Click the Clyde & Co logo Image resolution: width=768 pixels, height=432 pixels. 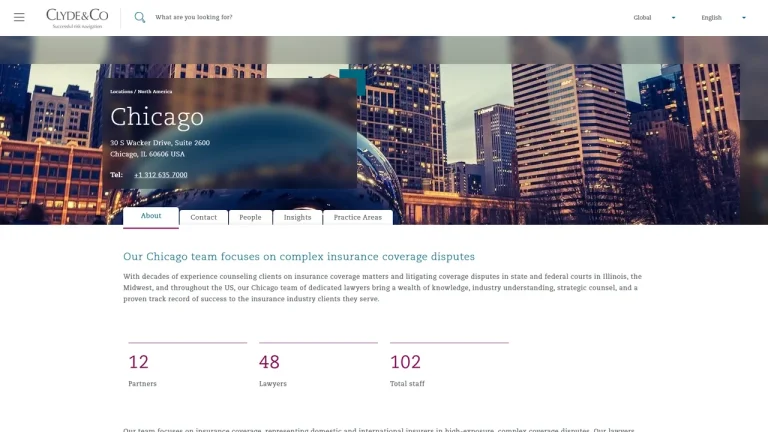coord(77,19)
